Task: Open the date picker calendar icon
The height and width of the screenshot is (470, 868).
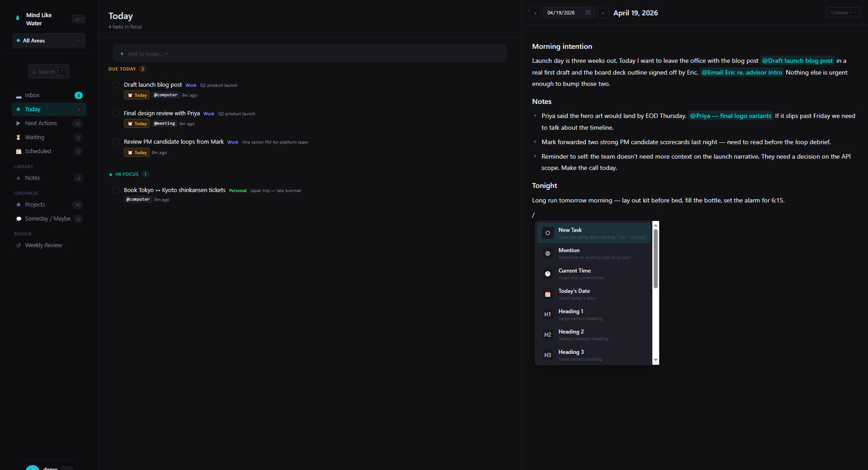Action: tap(587, 12)
